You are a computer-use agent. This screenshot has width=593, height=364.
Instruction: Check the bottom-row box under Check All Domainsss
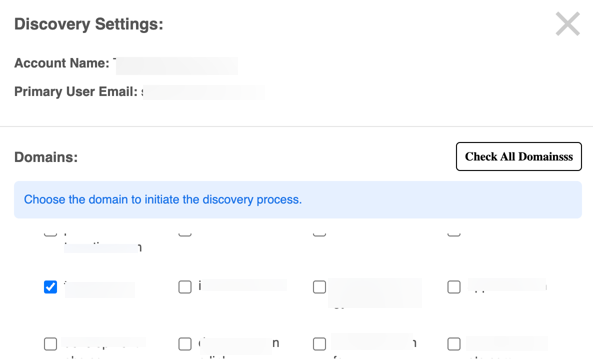tap(454, 344)
